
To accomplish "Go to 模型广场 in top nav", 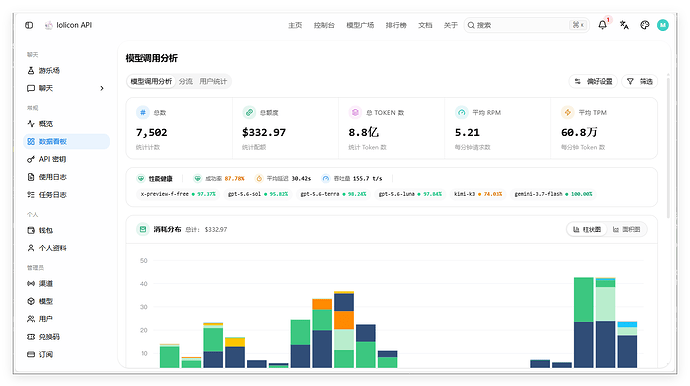I will (x=360, y=25).
